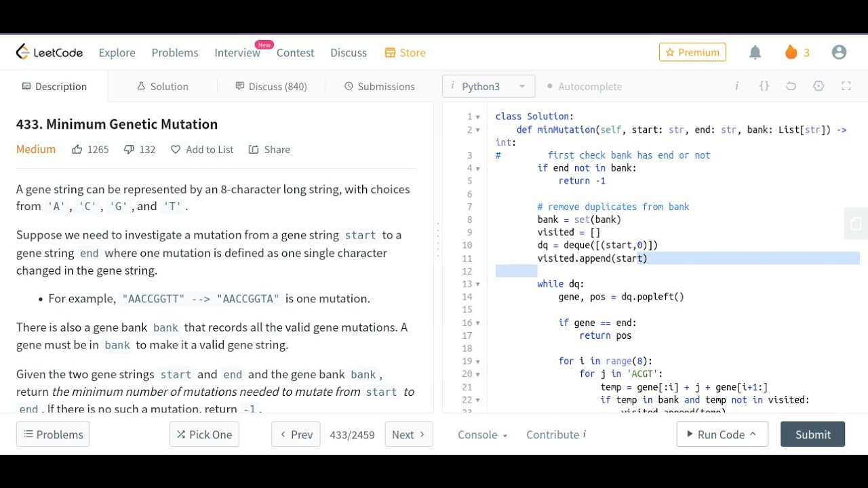
Task: Open notifications bell
Action: 755,52
